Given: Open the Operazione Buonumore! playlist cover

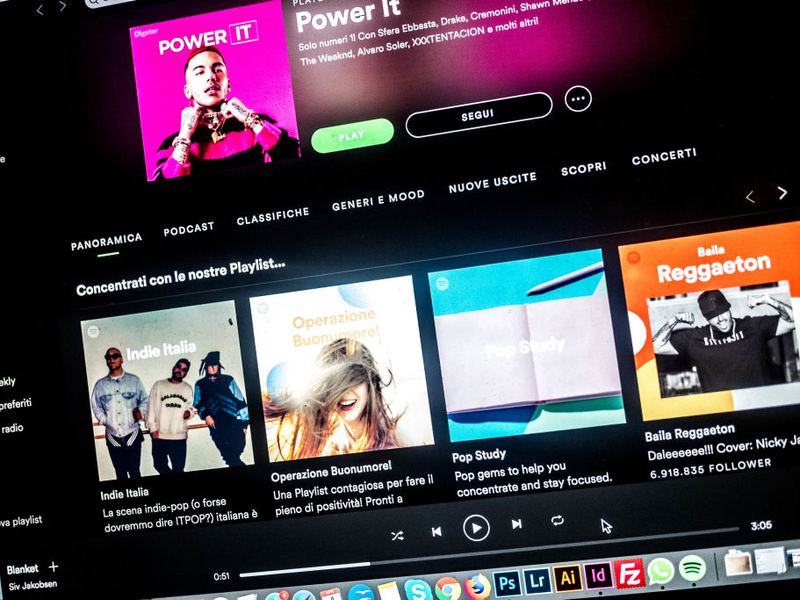Looking at the screenshot, I should click(341, 368).
